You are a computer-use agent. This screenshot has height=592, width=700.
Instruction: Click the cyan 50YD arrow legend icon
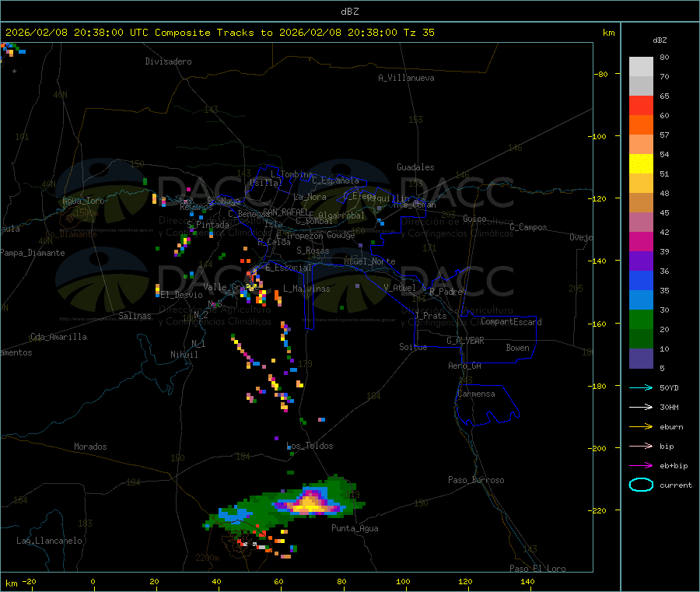click(641, 387)
